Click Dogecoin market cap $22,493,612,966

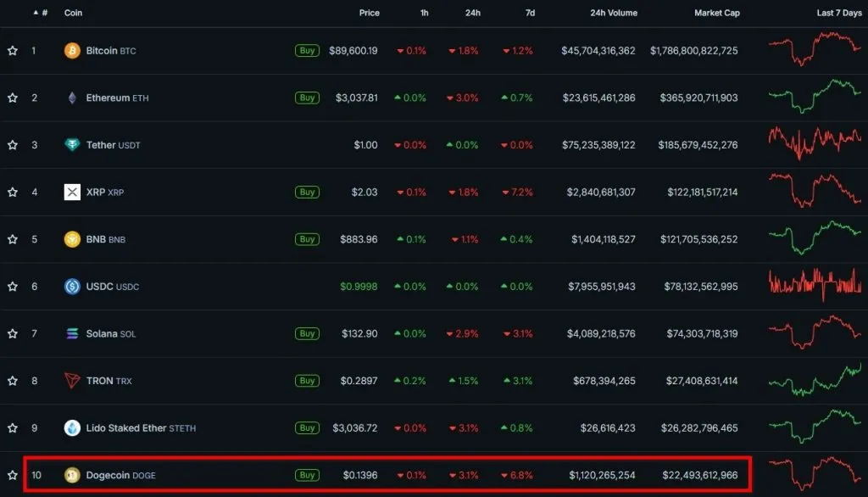699,475
